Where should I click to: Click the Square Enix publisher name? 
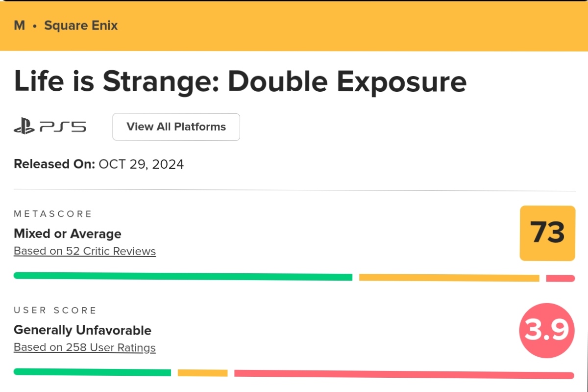point(81,26)
